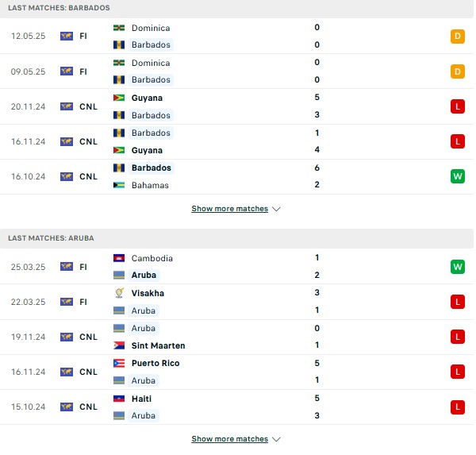
Task: Click the green W badge for Barbados vs Bahamas
Action: (458, 176)
